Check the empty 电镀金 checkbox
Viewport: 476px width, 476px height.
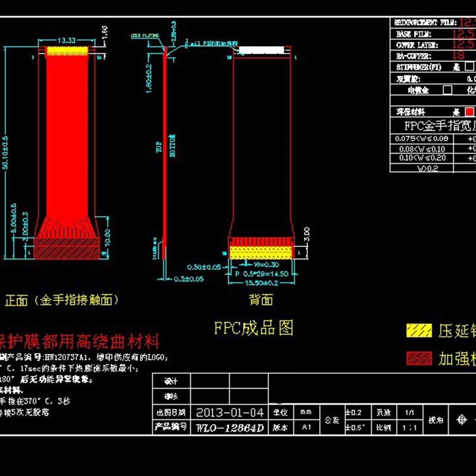(x=447, y=90)
